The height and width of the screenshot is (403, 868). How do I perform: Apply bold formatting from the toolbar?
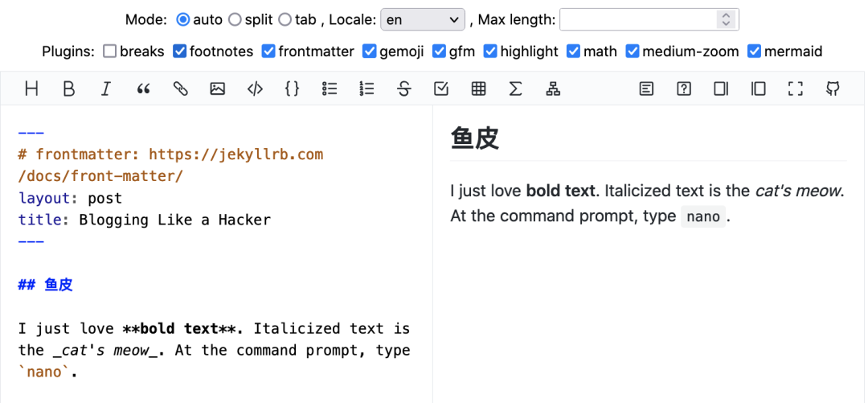pos(69,89)
